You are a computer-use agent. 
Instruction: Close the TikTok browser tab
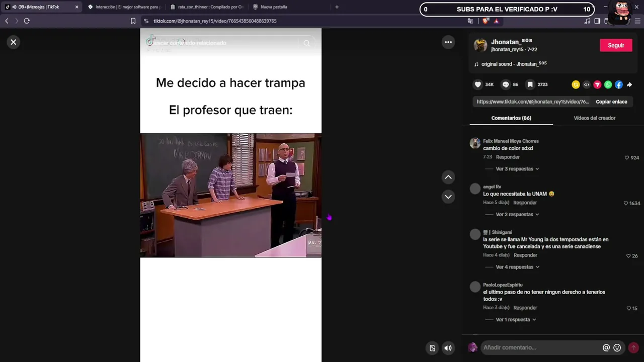(76, 7)
